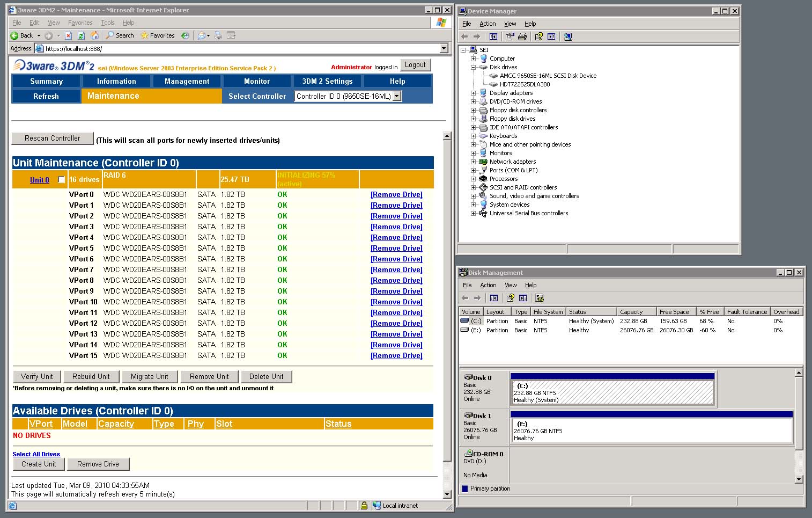Viewport: 812px width, 518px height.
Task: Click the 3DM2 page vertical scrollbar
Action: [447, 301]
